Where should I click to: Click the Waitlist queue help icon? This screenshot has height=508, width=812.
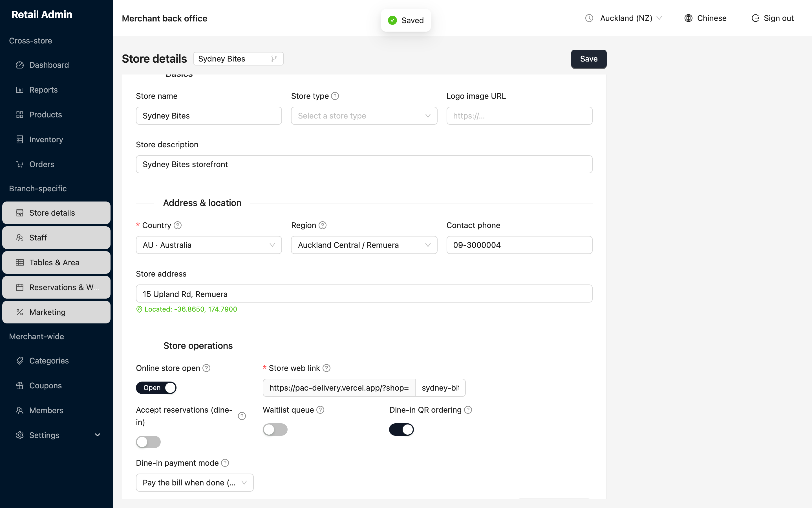click(321, 410)
